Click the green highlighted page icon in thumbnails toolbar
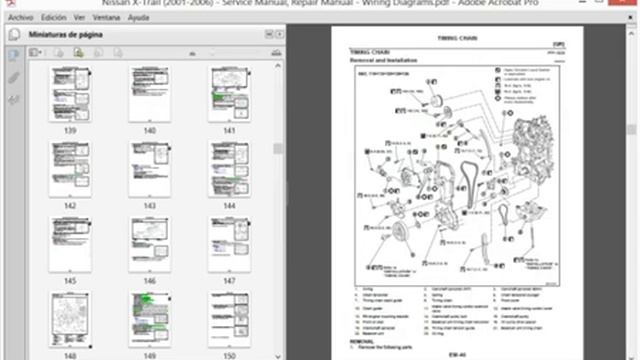 coord(78,53)
